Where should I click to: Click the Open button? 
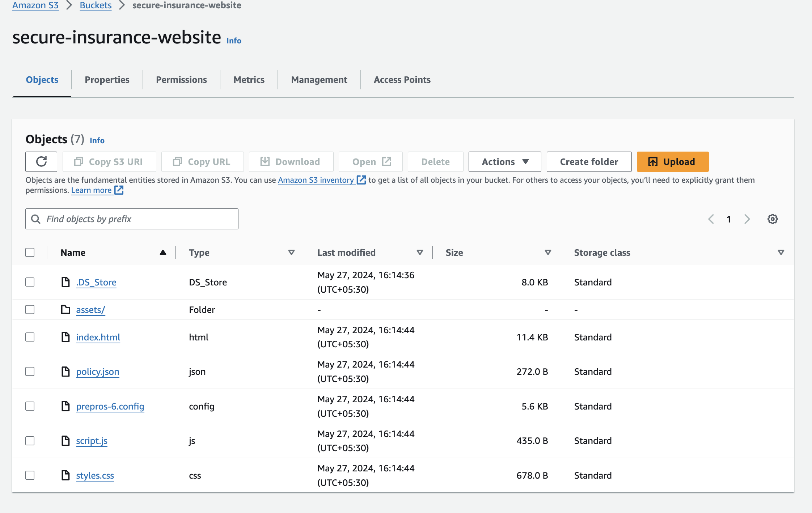(x=371, y=162)
